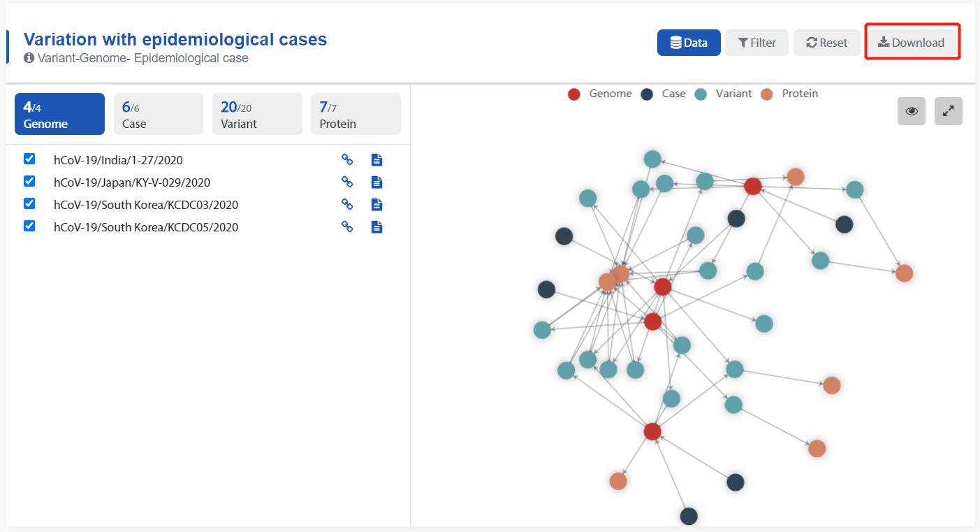Click link icon for hCoV-19/Japan/KY-V-029/2020

[x=346, y=182]
